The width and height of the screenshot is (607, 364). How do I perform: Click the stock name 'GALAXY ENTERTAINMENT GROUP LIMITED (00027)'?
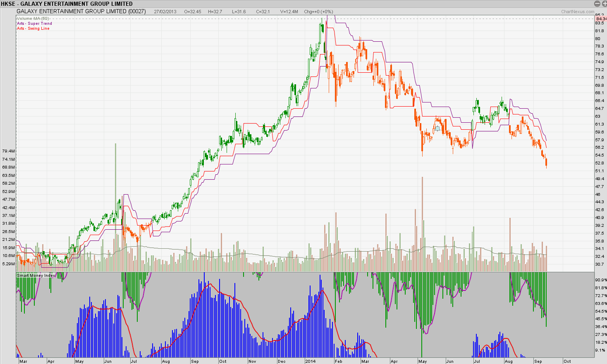click(81, 11)
